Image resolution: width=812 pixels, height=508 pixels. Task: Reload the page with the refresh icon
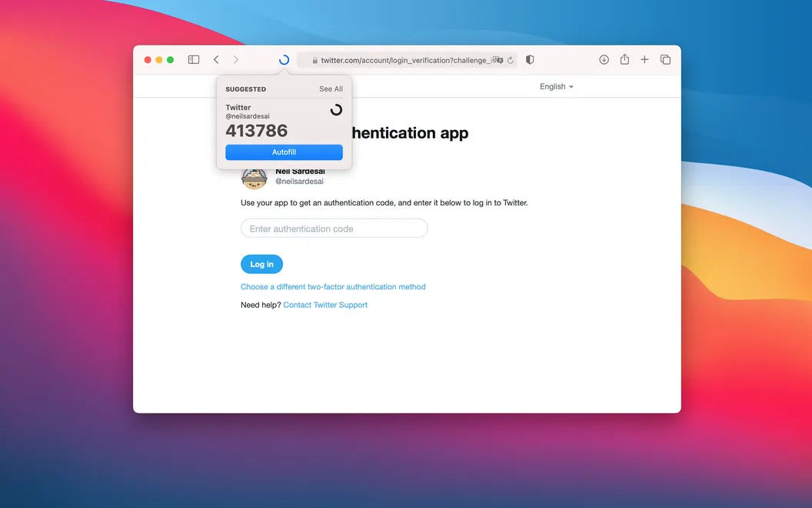(x=510, y=60)
